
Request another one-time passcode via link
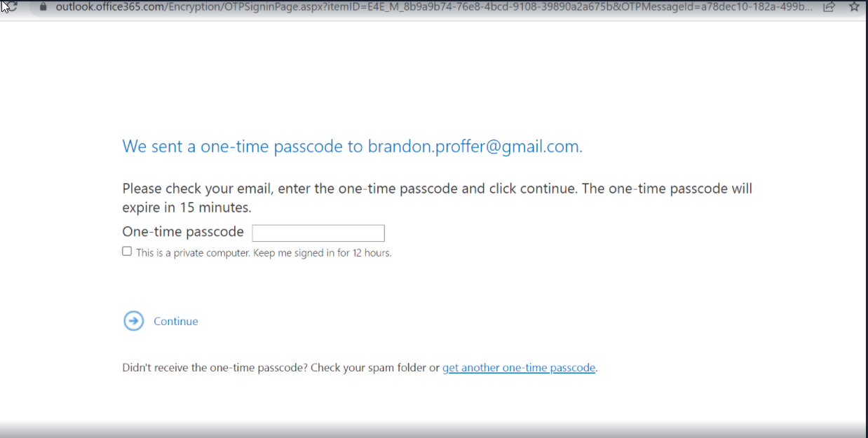tap(519, 367)
